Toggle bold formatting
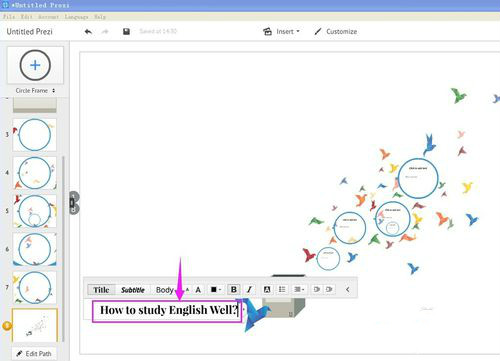 tap(234, 290)
